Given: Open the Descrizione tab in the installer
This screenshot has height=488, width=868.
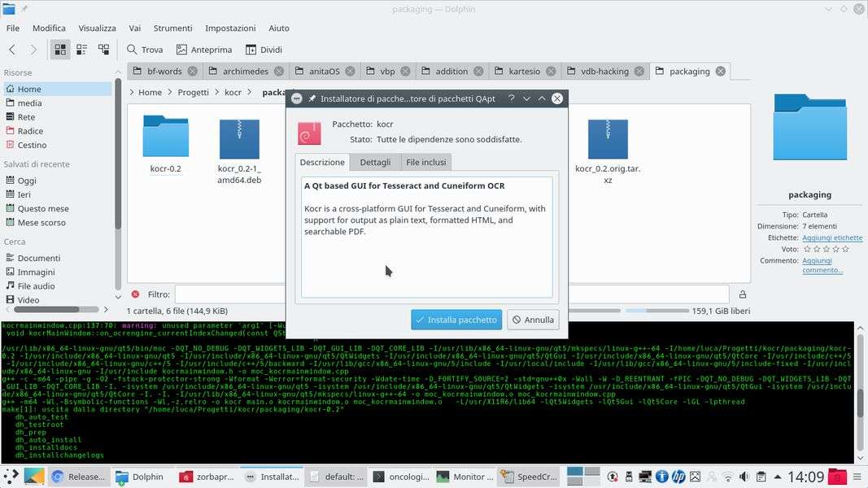Looking at the screenshot, I should pyautogui.click(x=322, y=162).
